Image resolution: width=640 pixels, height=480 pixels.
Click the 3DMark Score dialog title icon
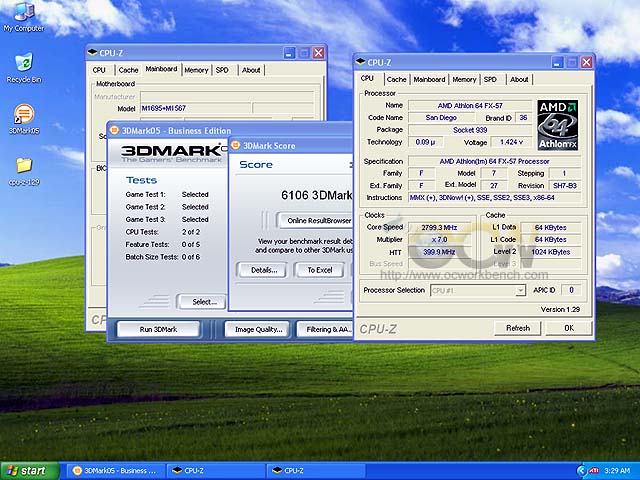[x=236, y=145]
